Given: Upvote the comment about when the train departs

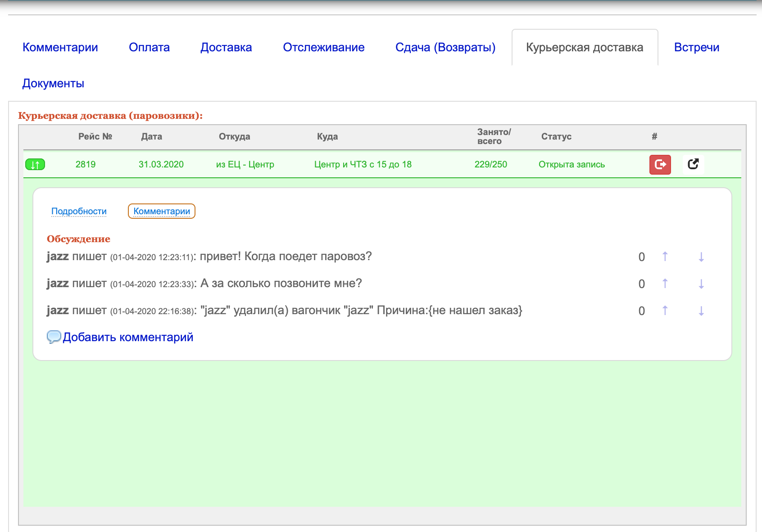Looking at the screenshot, I should pyautogui.click(x=665, y=257).
